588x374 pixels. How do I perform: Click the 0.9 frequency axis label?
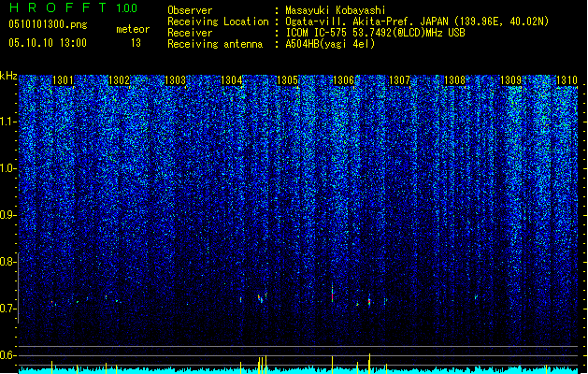tap(7, 215)
